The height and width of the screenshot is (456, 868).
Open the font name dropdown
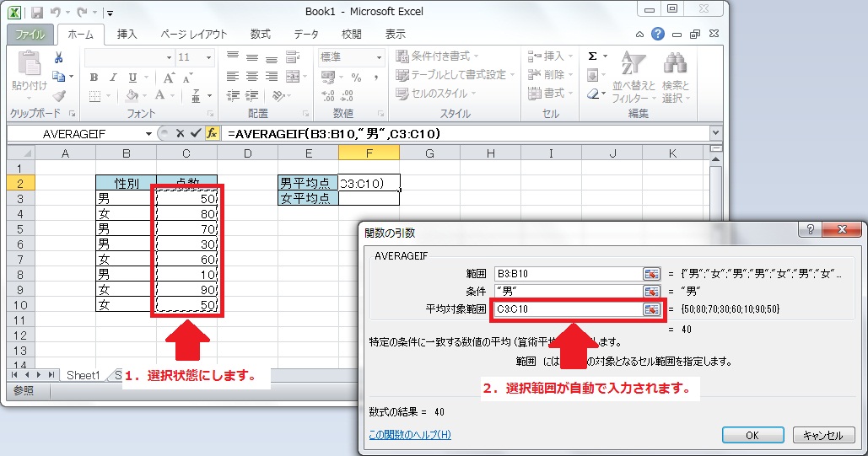(x=169, y=57)
